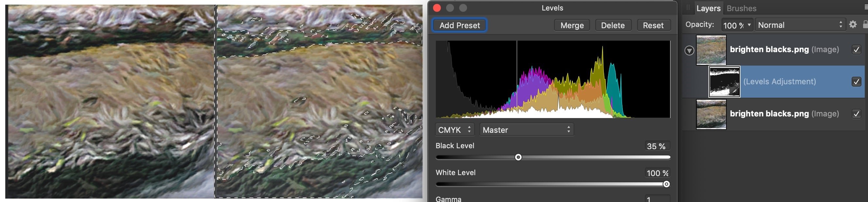The width and height of the screenshot is (868, 202).
Task: Open the Normal blend mode dropdown
Action: [x=800, y=25]
